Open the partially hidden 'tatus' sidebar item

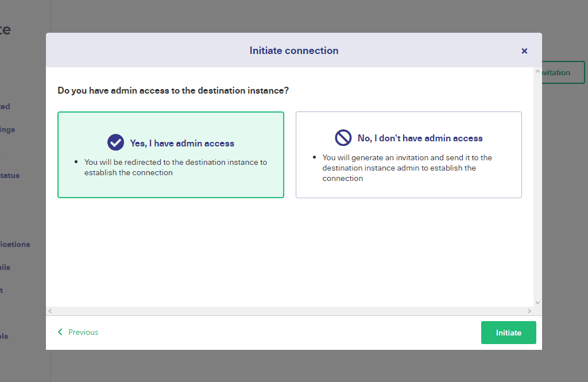click(x=10, y=175)
